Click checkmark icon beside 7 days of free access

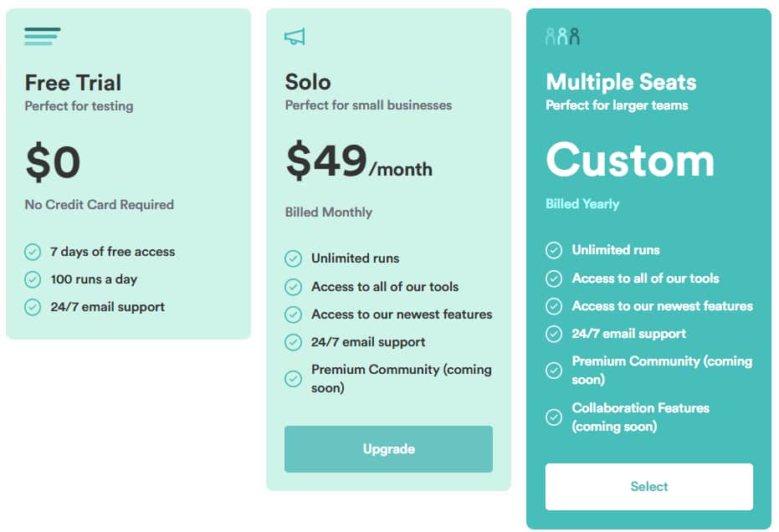(x=33, y=252)
